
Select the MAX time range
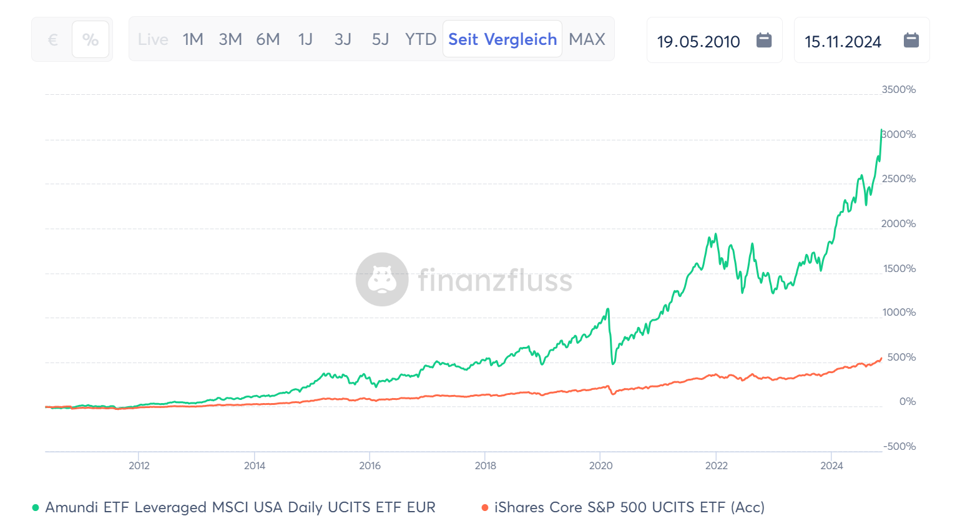587,39
